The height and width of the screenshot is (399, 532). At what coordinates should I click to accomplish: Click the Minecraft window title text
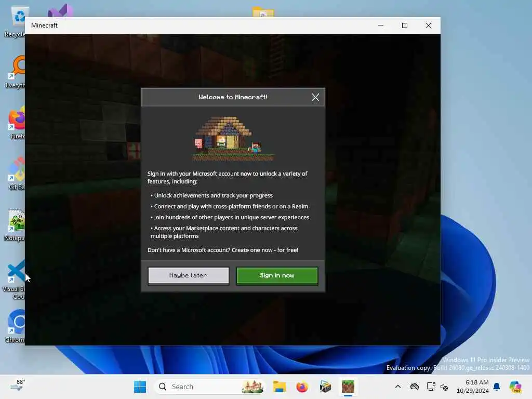(44, 25)
